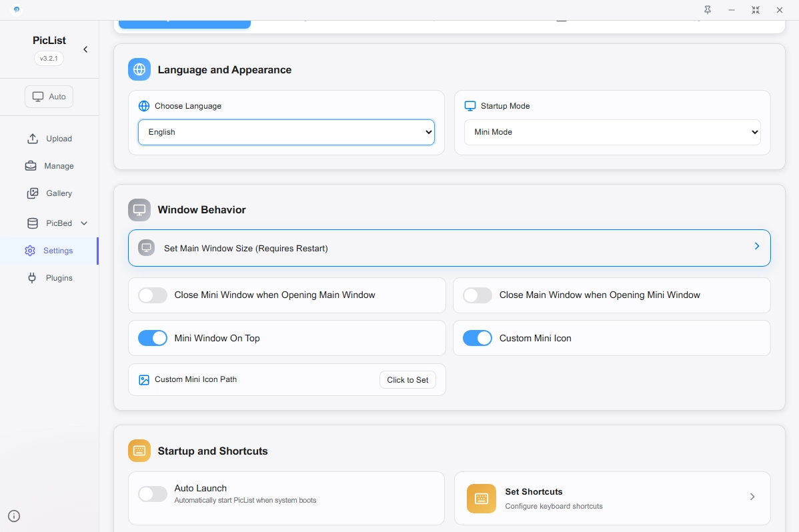799x532 pixels.
Task: Click the Gallery images icon
Action: (x=32, y=193)
